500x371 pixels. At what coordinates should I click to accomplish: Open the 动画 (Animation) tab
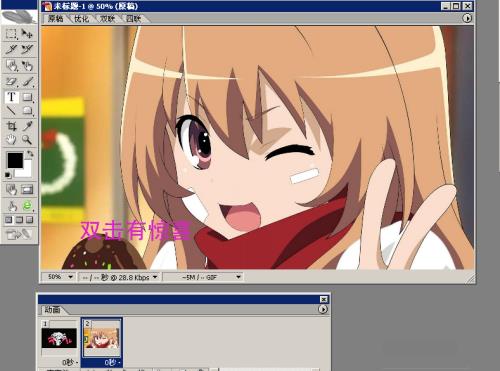[53, 310]
